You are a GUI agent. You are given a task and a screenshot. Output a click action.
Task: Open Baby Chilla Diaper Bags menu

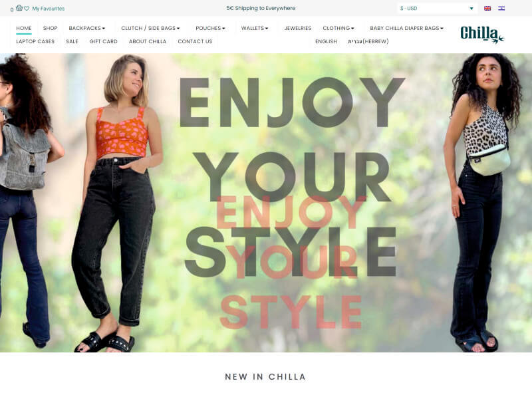406,28
